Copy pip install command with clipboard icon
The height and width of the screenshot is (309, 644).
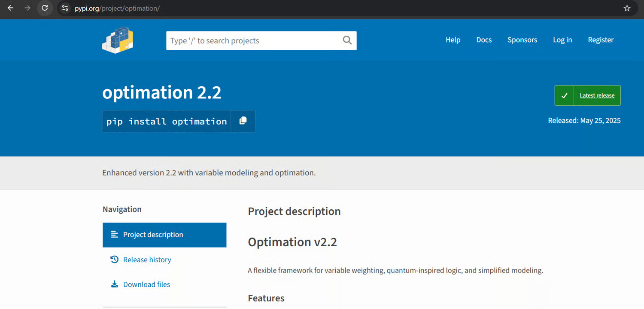[x=243, y=121]
